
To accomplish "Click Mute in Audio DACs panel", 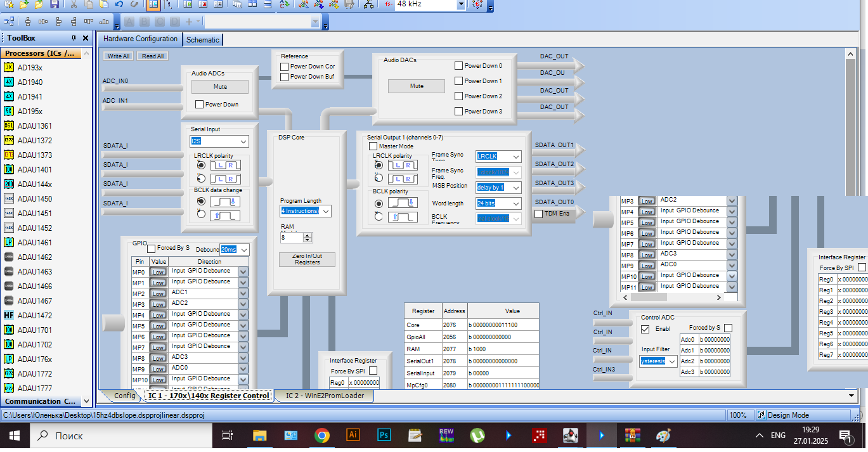I will coord(417,86).
